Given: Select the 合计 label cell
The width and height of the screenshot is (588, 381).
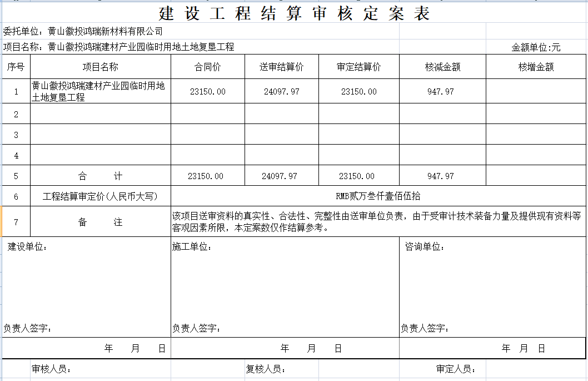Looking at the screenshot, I should pyautogui.click(x=100, y=176).
